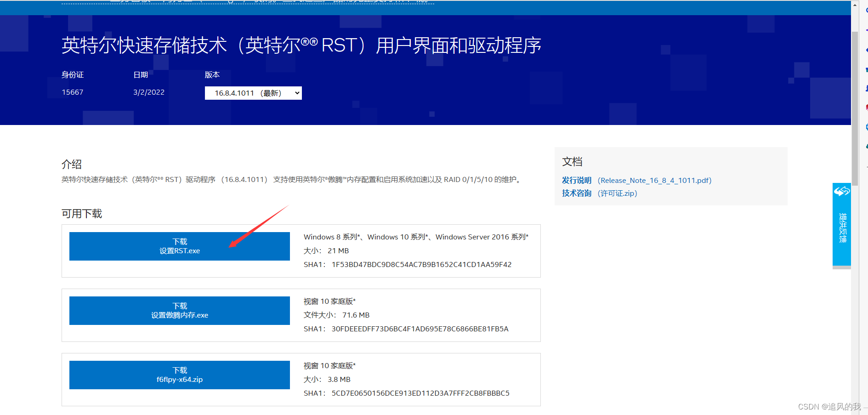Download 设置傲腾内存.exe
The image size is (868, 415).
tap(180, 311)
